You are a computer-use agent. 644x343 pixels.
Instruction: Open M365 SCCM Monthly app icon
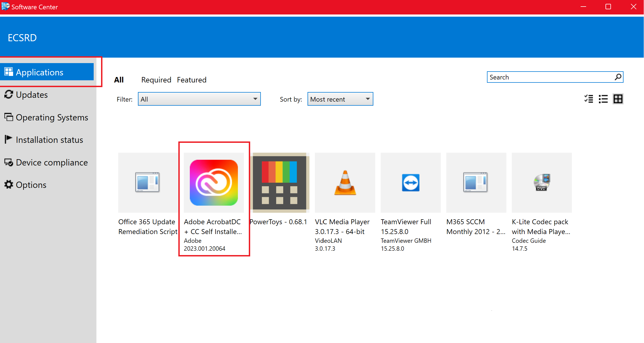pos(476,182)
